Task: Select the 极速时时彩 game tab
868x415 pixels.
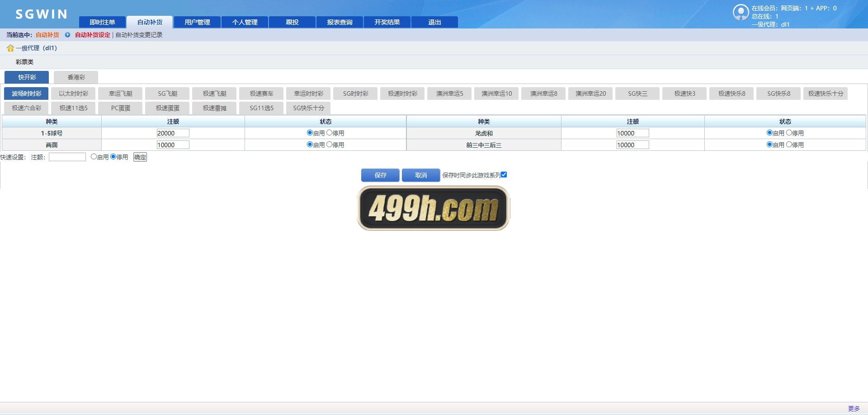Action: pos(402,93)
